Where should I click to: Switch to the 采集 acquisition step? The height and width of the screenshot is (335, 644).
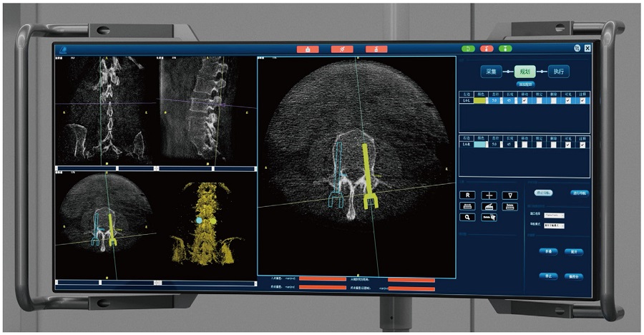(x=491, y=72)
